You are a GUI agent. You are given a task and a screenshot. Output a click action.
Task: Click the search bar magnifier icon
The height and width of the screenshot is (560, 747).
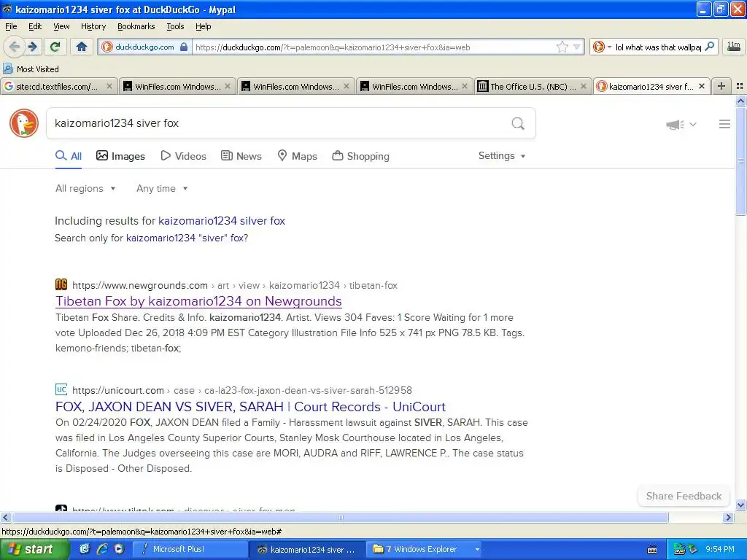click(x=709, y=47)
